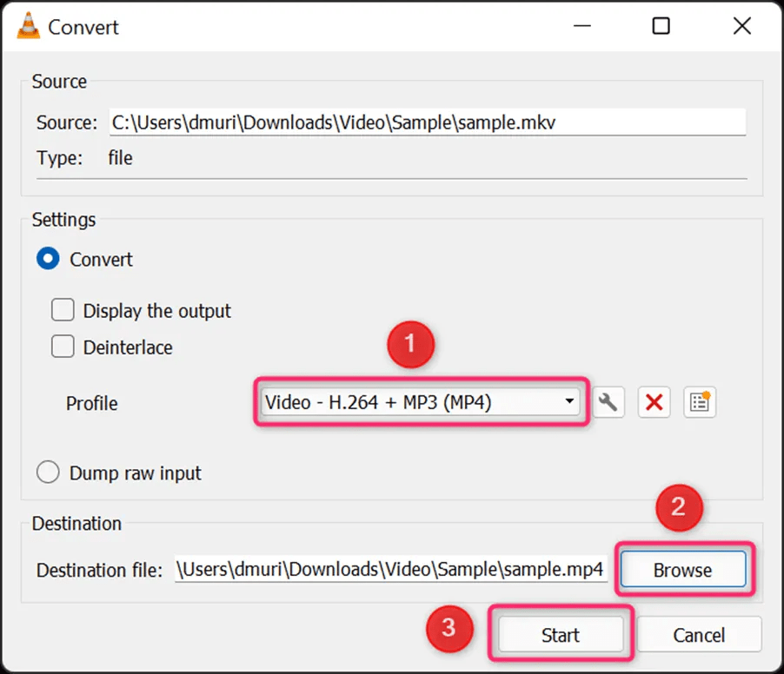Minimize the Convert window

click(x=581, y=26)
